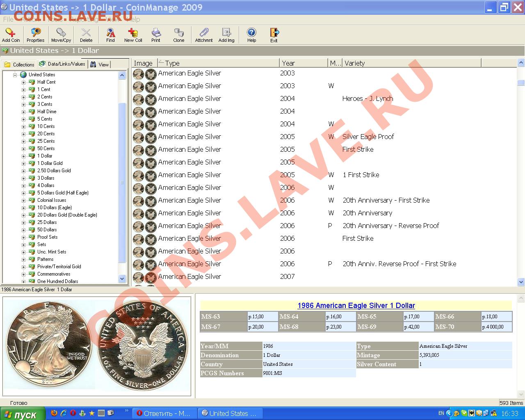Click the Opera quick launch icon
The width and height of the screenshot is (525, 420).
(73, 413)
